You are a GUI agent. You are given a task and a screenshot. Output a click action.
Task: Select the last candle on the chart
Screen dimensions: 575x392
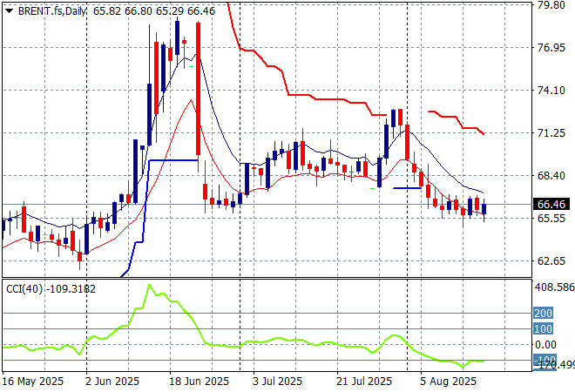point(484,209)
